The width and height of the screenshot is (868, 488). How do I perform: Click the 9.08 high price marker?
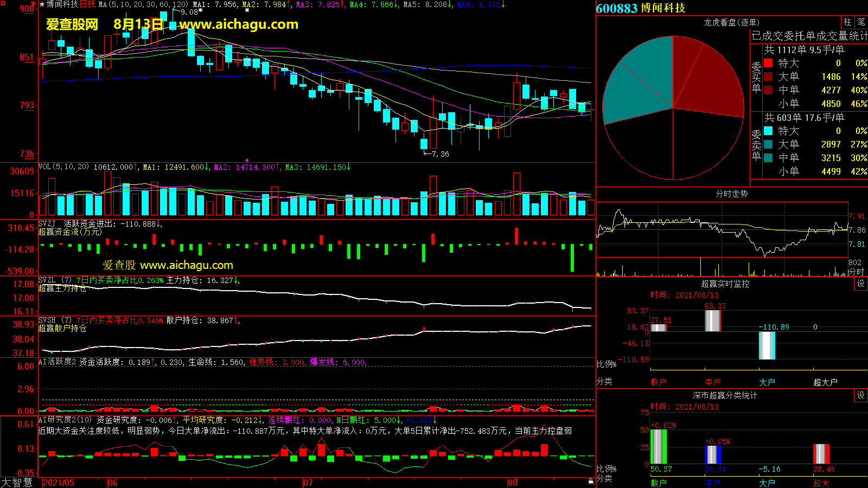point(189,12)
